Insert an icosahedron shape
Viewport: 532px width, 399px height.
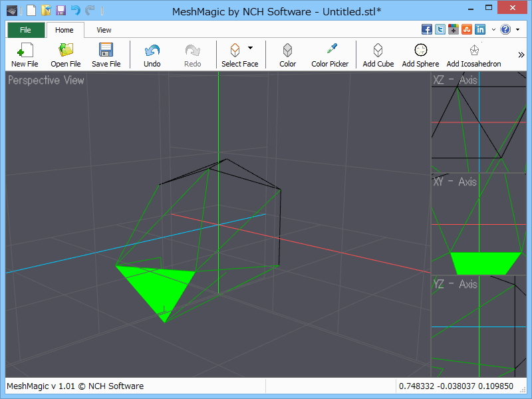473,55
